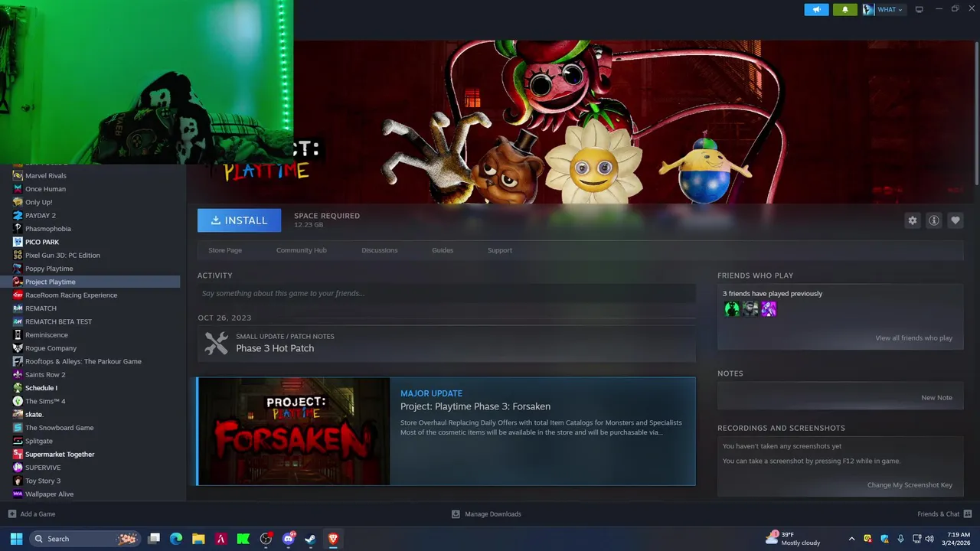The height and width of the screenshot is (551, 980).
Task: Click the Reminiscence game icon
Action: (x=18, y=335)
